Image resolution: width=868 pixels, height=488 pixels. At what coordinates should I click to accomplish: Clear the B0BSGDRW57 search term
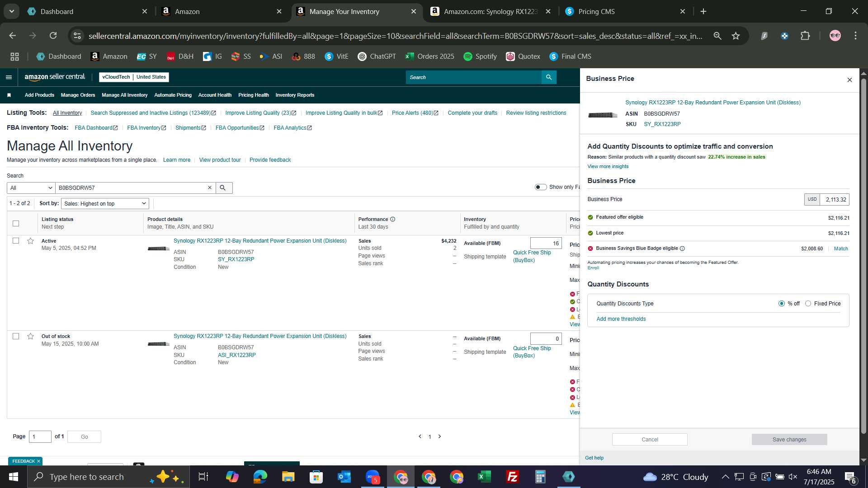[x=210, y=188]
